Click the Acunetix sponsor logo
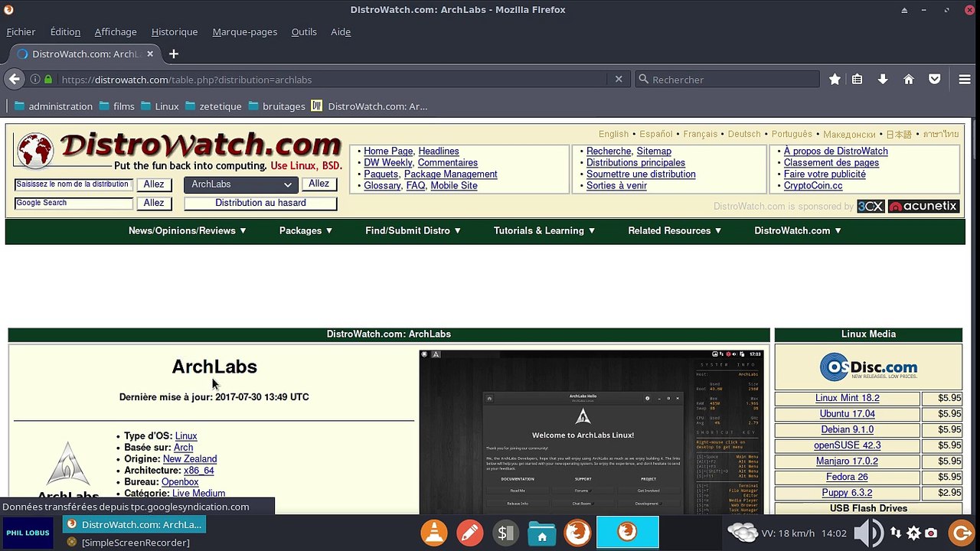980x551 pixels. click(923, 206)
